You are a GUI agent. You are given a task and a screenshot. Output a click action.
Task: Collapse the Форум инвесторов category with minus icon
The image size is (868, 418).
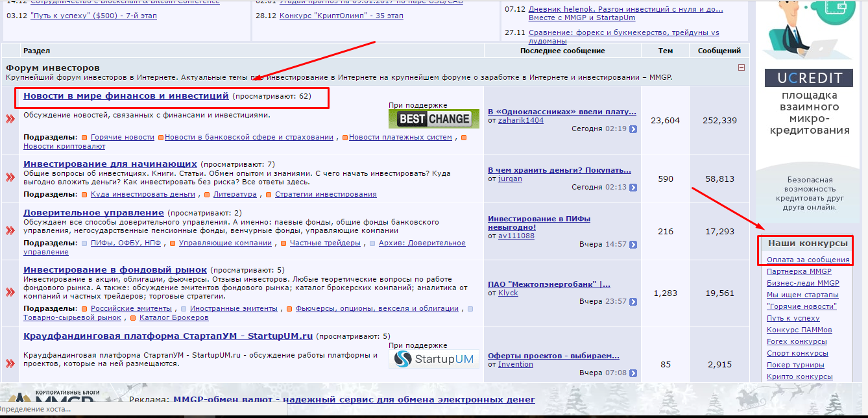tap(741, 68)
